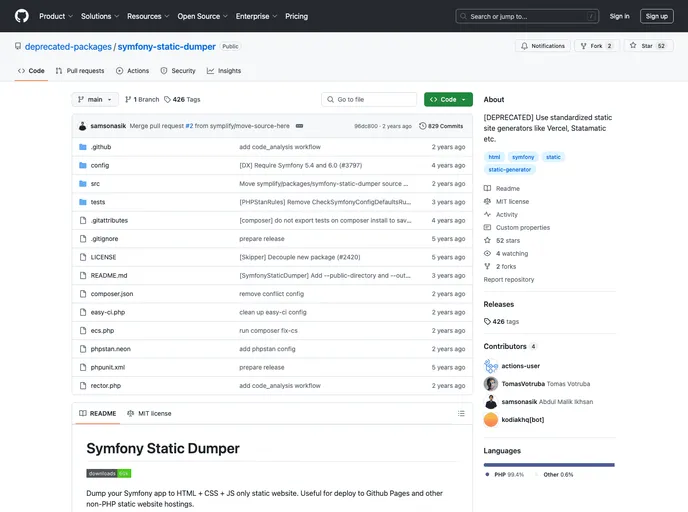Image resolution: width=688 pixels, height=512 pixels.
Task: Click the Report repository link
Action: 509,280
